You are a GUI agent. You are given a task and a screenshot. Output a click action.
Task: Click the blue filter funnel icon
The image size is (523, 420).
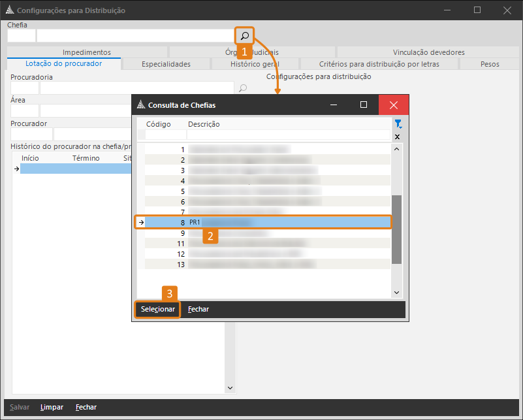tap(398, 124)
